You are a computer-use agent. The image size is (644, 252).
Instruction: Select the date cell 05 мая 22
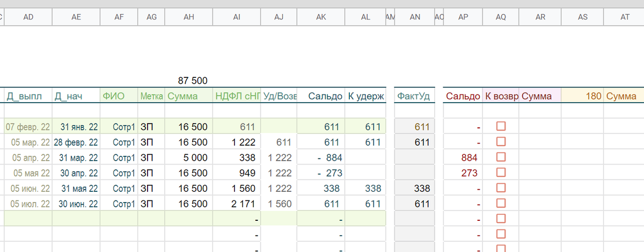28,173
